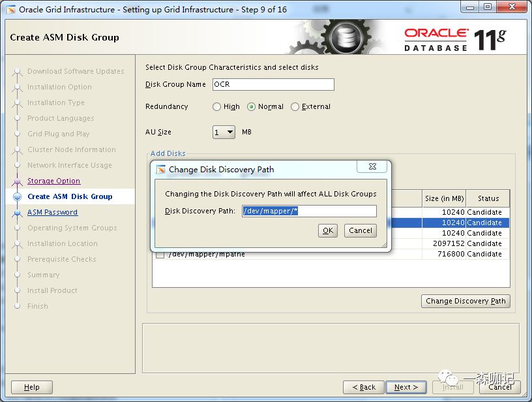The height and width of the screenshot is (402, 532).
Task: Click the /dev/mapper/mpathe disk path
Action: (207, 255)
